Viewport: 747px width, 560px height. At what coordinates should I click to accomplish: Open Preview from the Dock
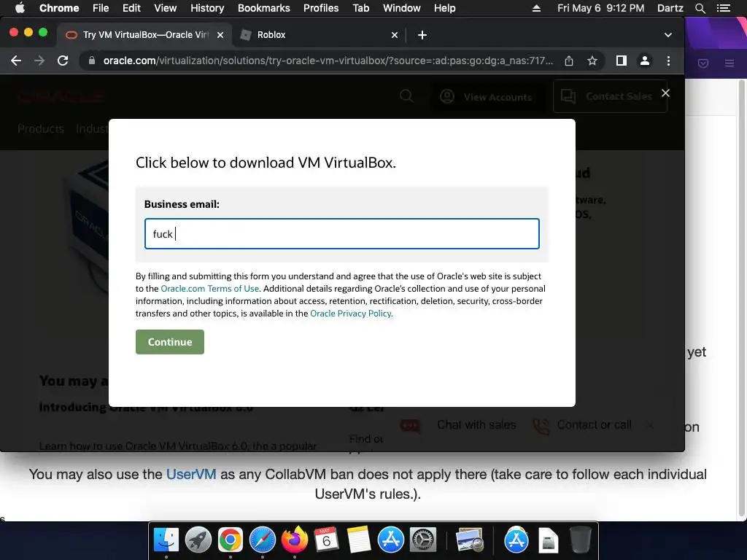tap(470, 540)
